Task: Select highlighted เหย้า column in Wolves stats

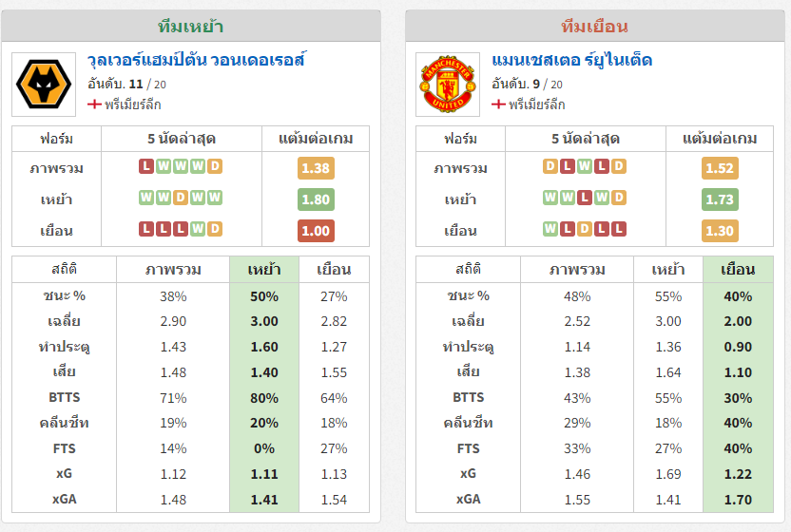Action: [x=264, y=270]
